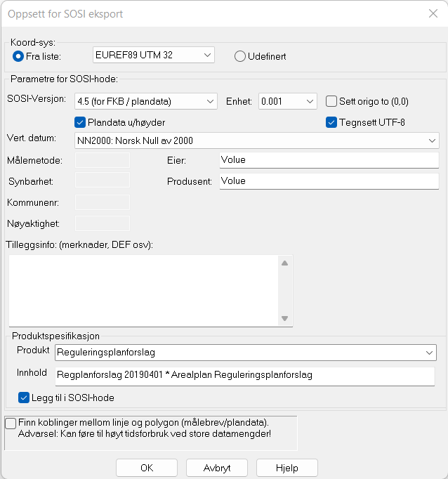
Task: Click the Innhold text field
Action: (244, 375)
